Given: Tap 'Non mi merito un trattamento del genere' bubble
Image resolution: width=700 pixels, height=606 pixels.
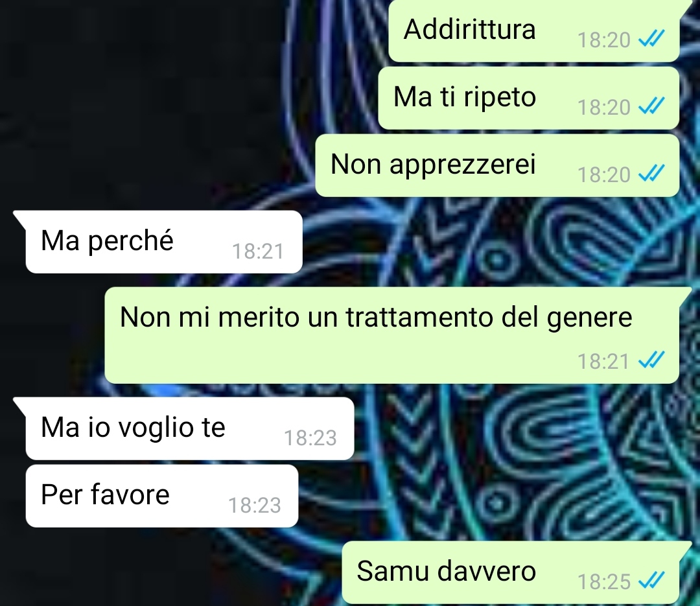Looking at the screenshot, I should point(392,335).
